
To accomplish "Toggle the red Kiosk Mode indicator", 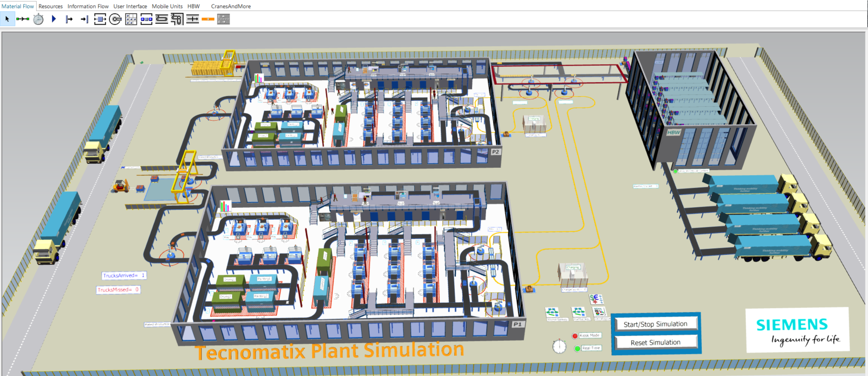I will click(x=575, y=336).
